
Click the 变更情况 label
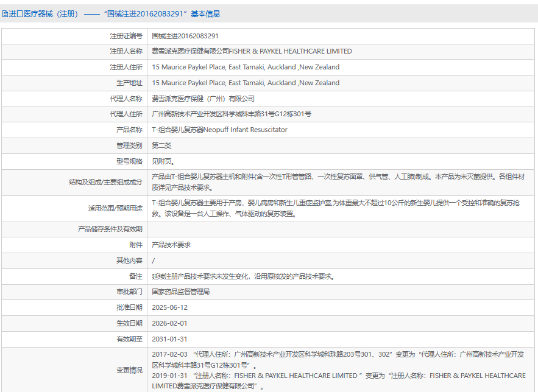coord(129,370)
